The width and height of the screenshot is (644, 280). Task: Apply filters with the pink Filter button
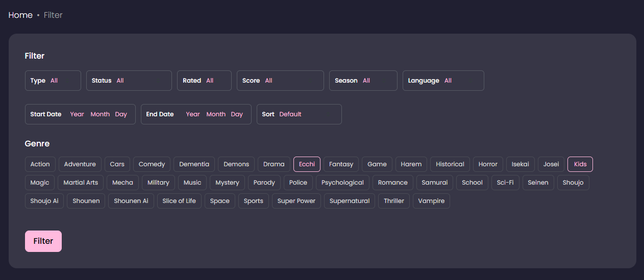pyautogui.click(x=43, y=241)
